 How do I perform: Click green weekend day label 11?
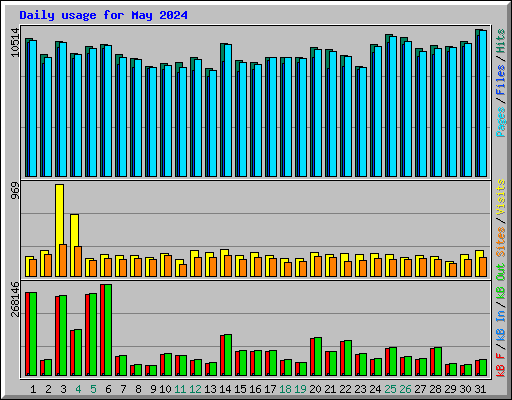pos(180,389)
